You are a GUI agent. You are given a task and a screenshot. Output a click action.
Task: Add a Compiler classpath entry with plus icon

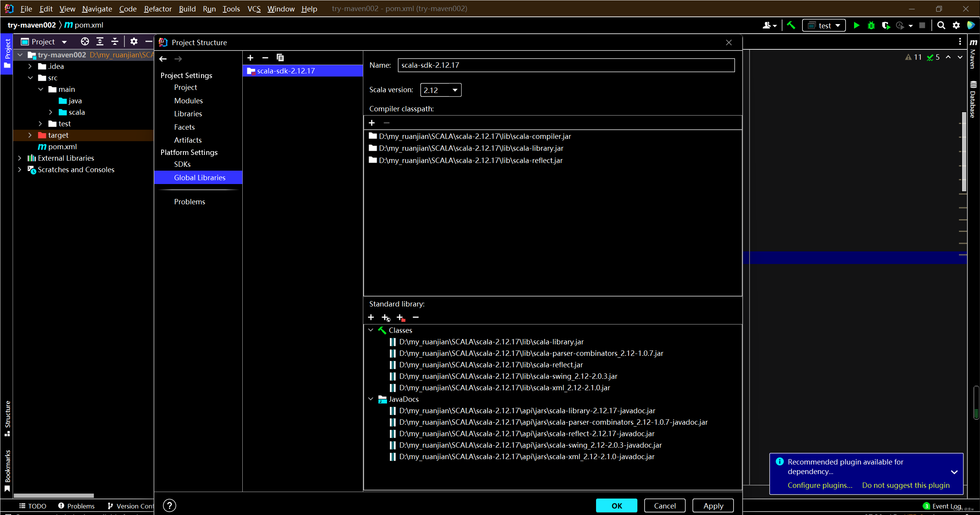[372, 122]
